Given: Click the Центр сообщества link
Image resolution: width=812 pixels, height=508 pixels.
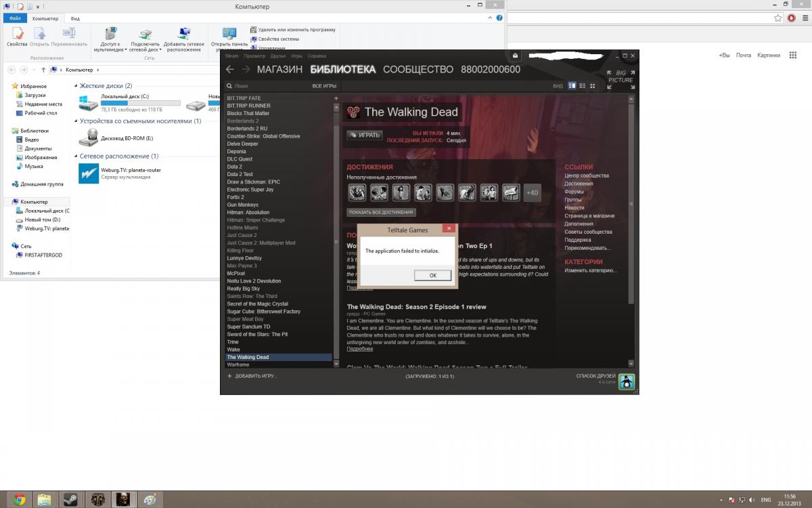Looking at the screenshot, I should point(587,176).
